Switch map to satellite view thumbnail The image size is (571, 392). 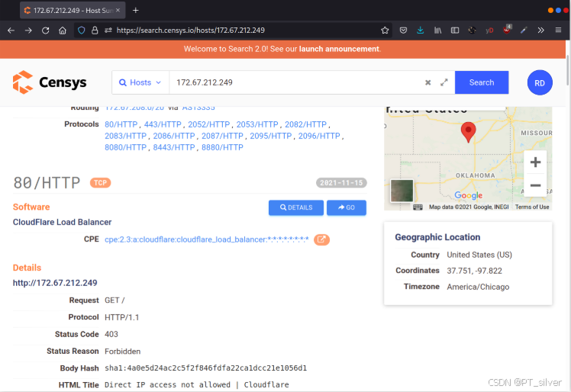pos(402,191)
